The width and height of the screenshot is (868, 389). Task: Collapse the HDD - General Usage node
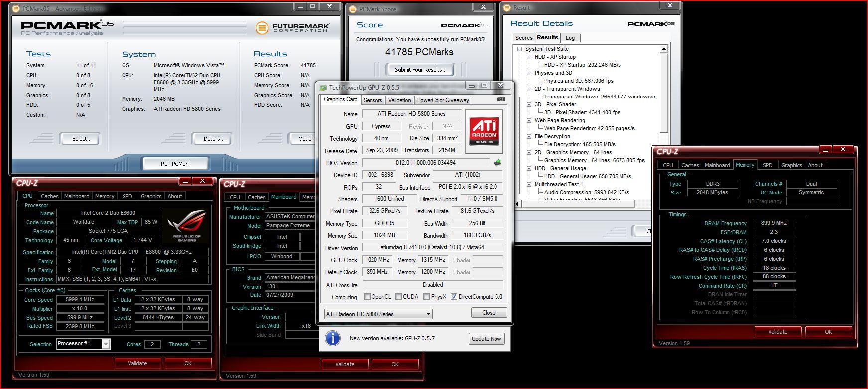point(529,168)
